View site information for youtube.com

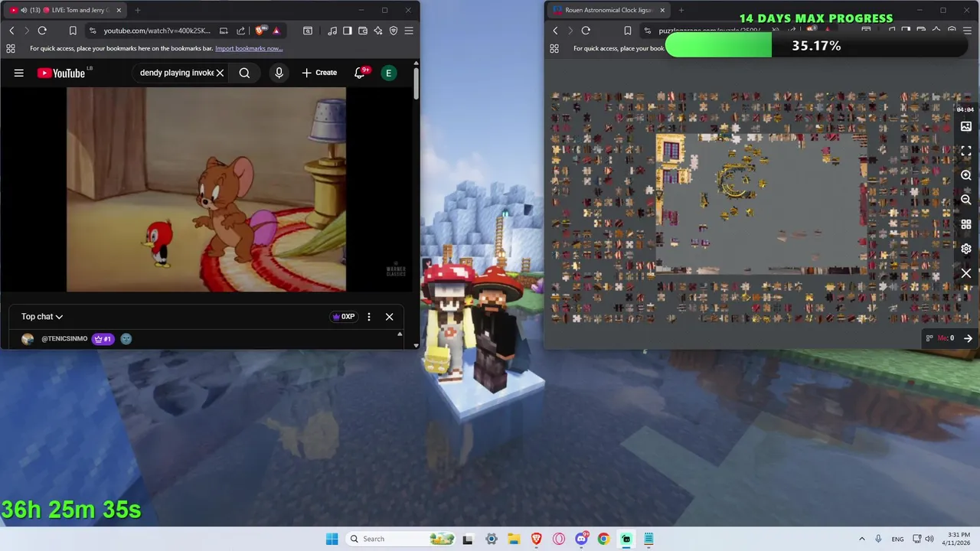coord(93,31)
